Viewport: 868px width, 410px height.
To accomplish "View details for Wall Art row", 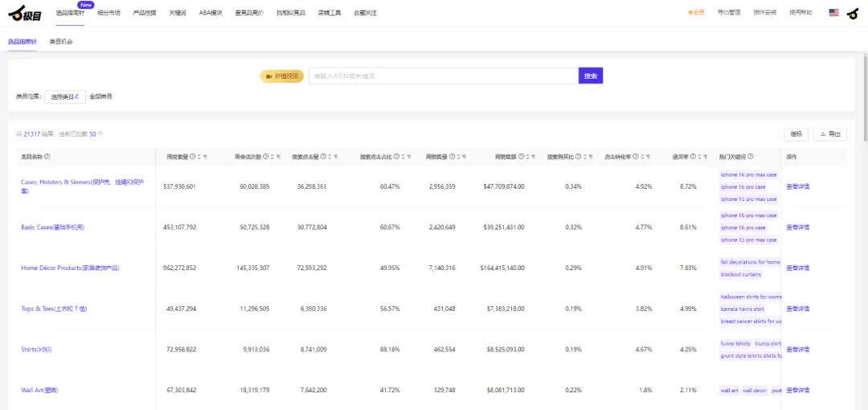I will pos(798,391).
